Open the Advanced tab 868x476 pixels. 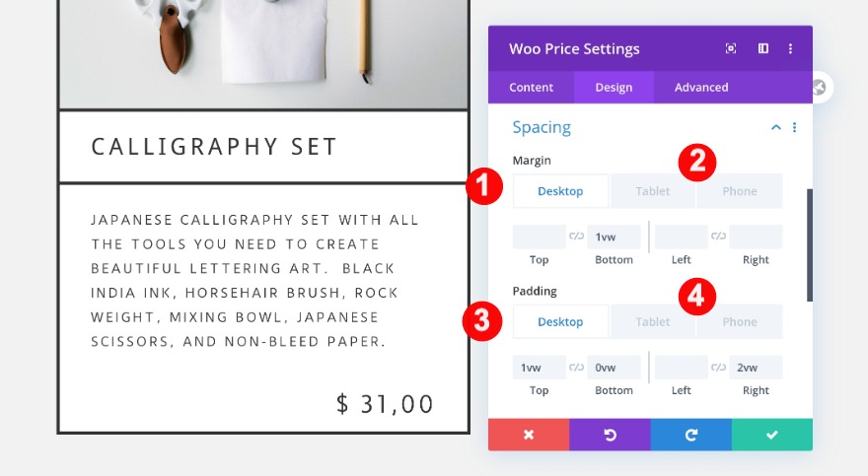[x=701, y=88]
